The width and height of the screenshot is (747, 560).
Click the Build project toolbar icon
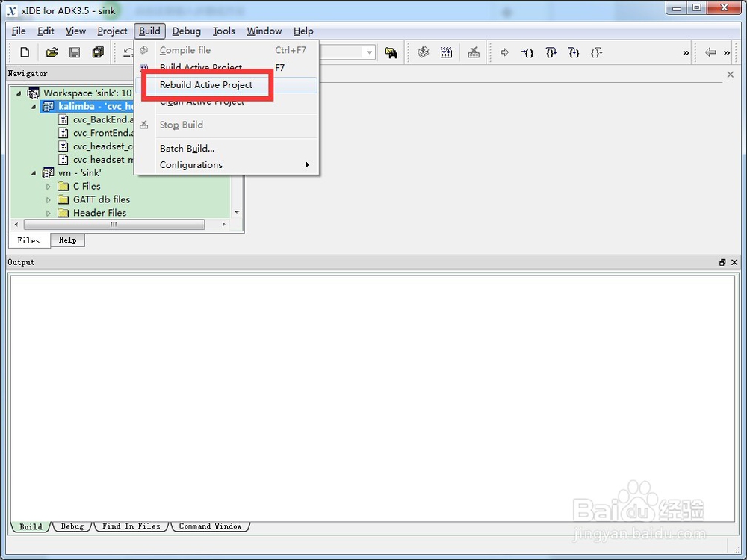pyautogui.click(x=447, y=52)
